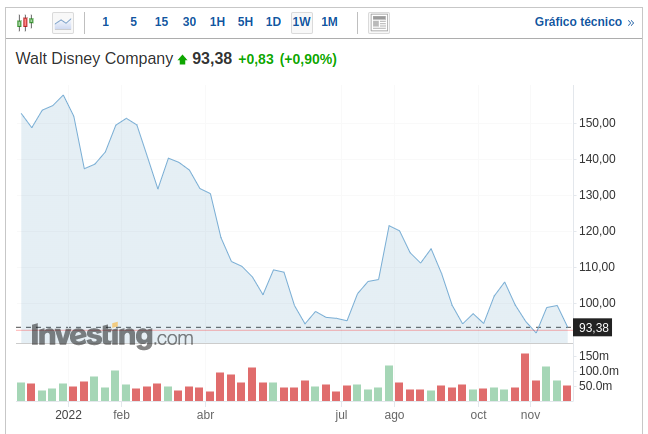Click the tallest red volume bar
648x434 pixels.
pos(525,377)
